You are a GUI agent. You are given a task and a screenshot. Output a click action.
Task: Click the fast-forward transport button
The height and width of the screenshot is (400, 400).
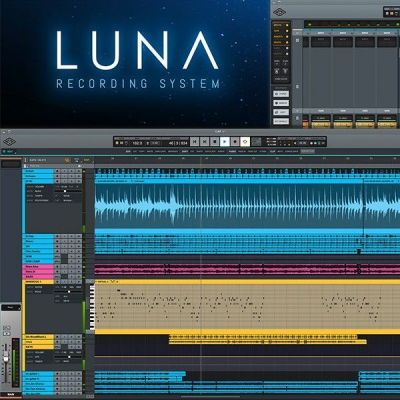[x=205, y=142]
